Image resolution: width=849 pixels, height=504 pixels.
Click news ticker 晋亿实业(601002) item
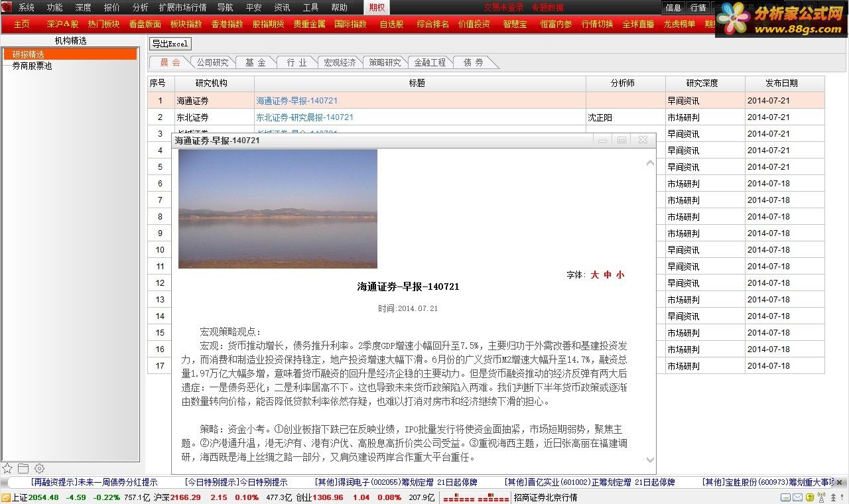point(589,482)
